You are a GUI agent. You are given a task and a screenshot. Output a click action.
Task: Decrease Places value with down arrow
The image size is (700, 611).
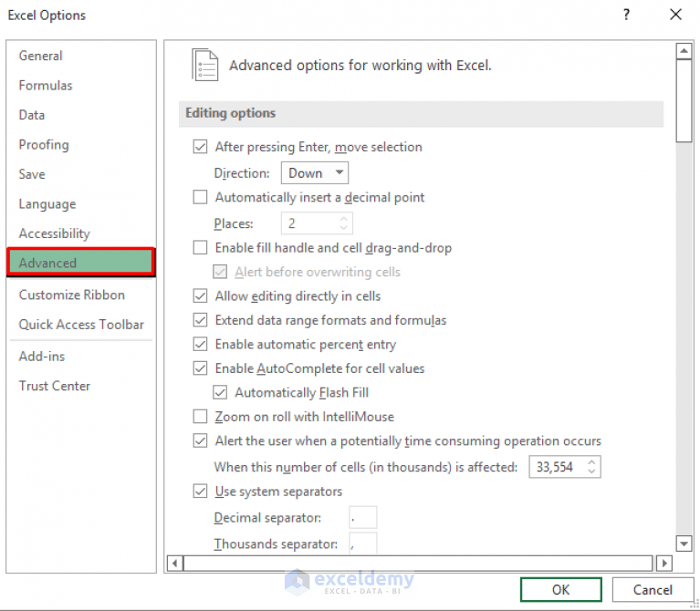(343, 227)
